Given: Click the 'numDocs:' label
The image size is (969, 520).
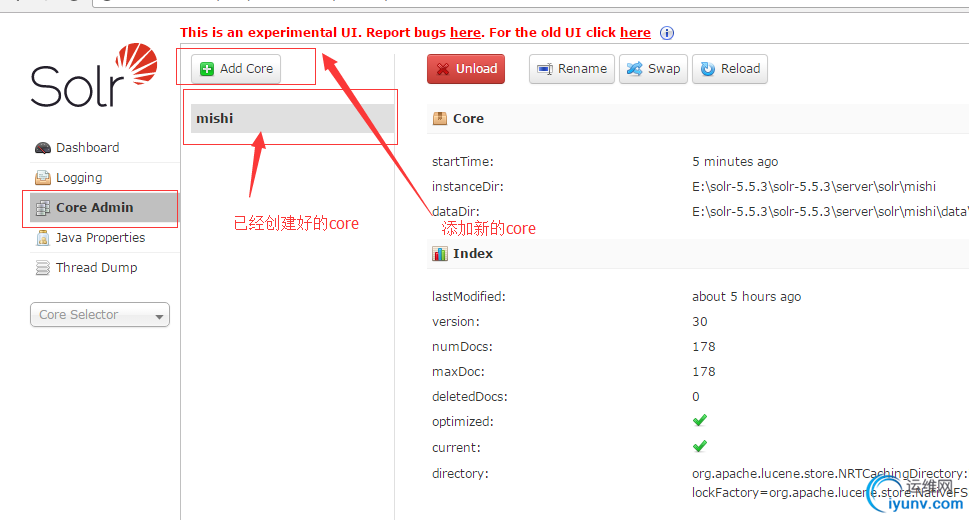Looking at the screenshot, I should (462, 347).
